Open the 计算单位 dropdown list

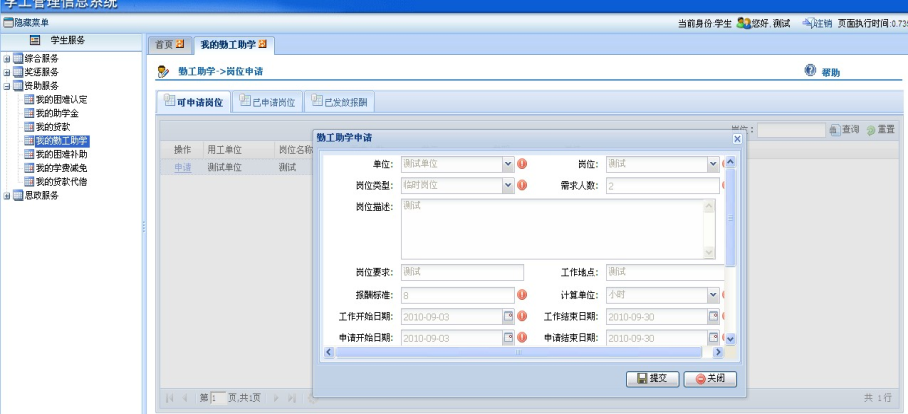pos(713,295)
